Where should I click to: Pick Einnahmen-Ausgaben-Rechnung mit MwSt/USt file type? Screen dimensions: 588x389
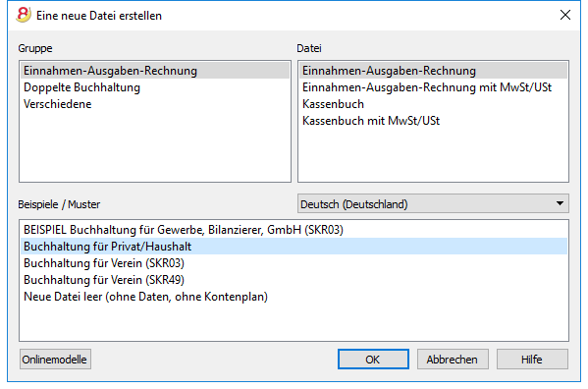click(x=433, y=87)
